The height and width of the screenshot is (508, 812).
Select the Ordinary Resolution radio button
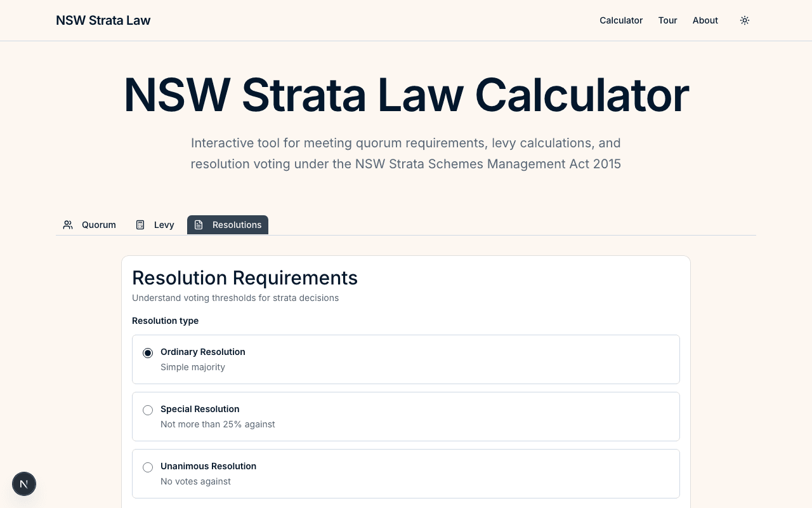(x=148, y=353)
